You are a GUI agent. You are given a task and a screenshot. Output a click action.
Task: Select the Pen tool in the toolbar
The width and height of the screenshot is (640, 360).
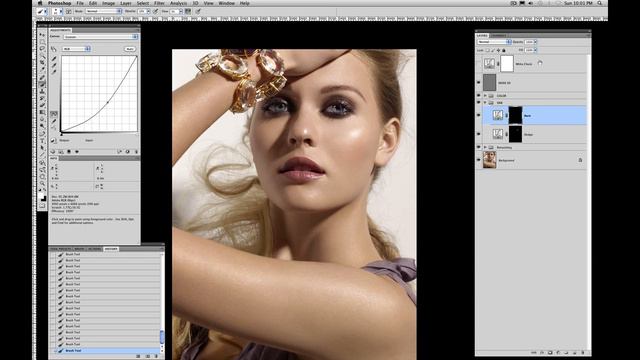(x=42, y=133)
